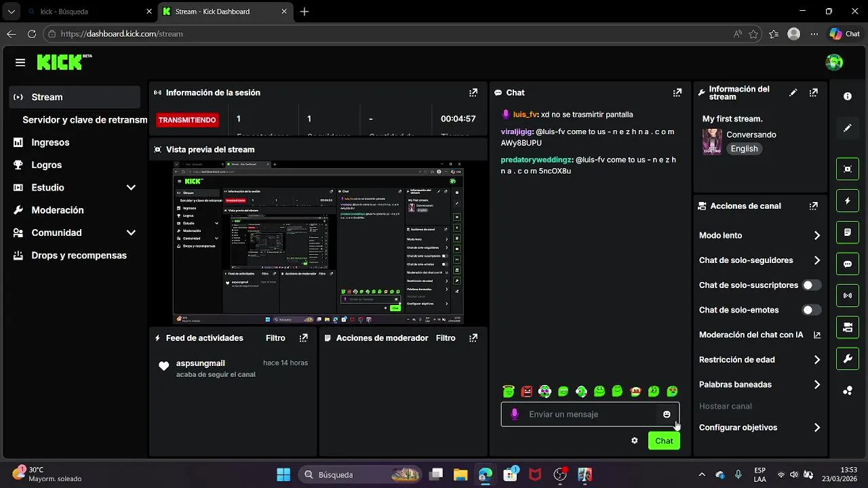Open Chat de solo-seguidores options arrow
868x488 pixels.
point(816,260)
